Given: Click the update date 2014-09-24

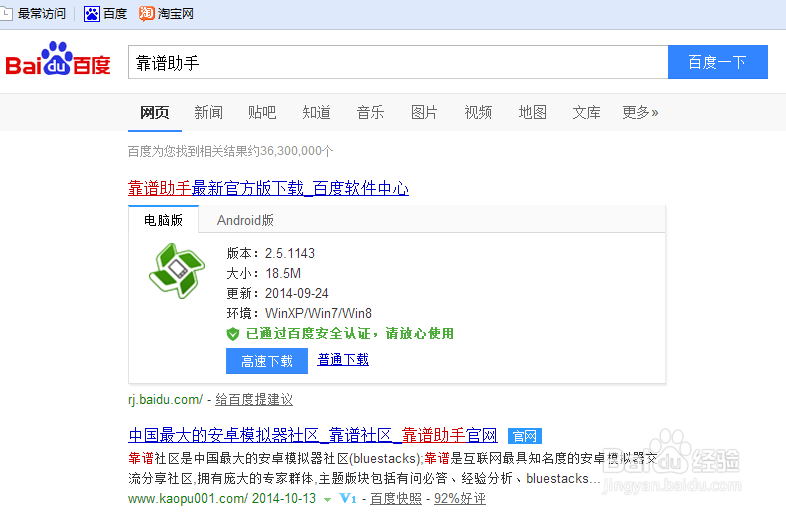Looking at the screenshot, I should pyautogui.click(x=297, y=293).
